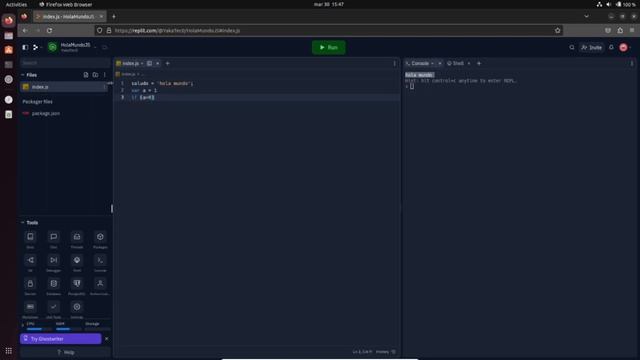
Task: Open the Shell tool in Tools panel
Action: [77, 263]
